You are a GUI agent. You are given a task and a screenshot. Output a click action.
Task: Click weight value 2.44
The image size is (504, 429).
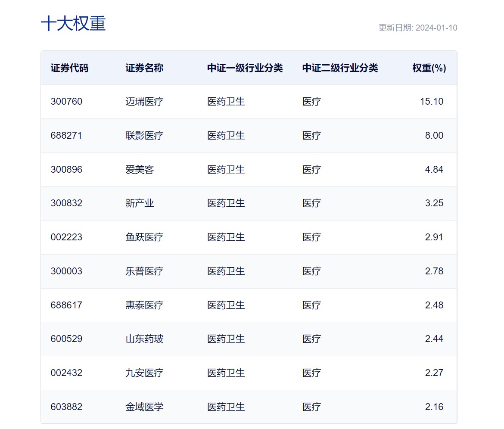click(434, 339)
